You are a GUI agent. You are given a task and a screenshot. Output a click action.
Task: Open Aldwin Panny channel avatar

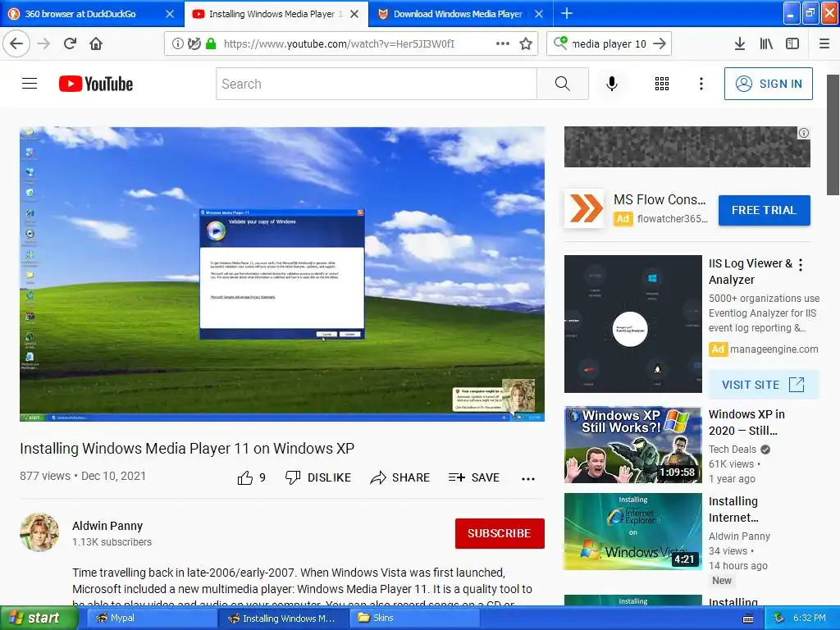[39, 532]
